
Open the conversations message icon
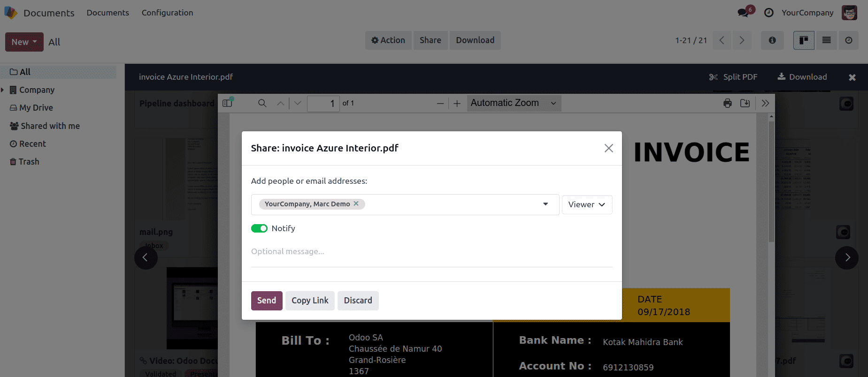[x=743, y=13]
